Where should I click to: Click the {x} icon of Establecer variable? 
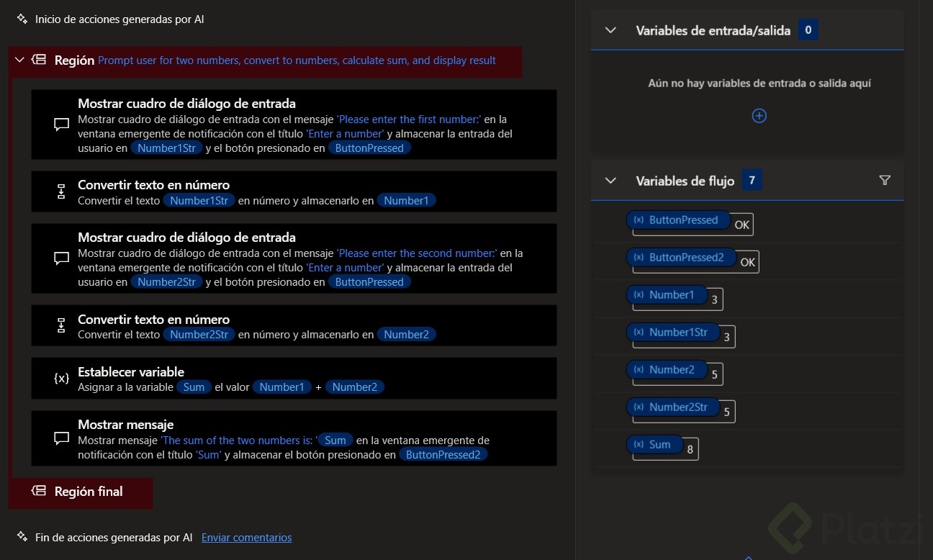(62, 379)
